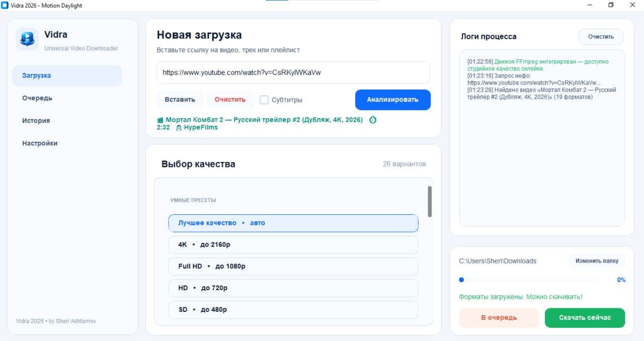Open the Очередь section
This screenshot has height=341, width=644.
click(x=37, y=98)
